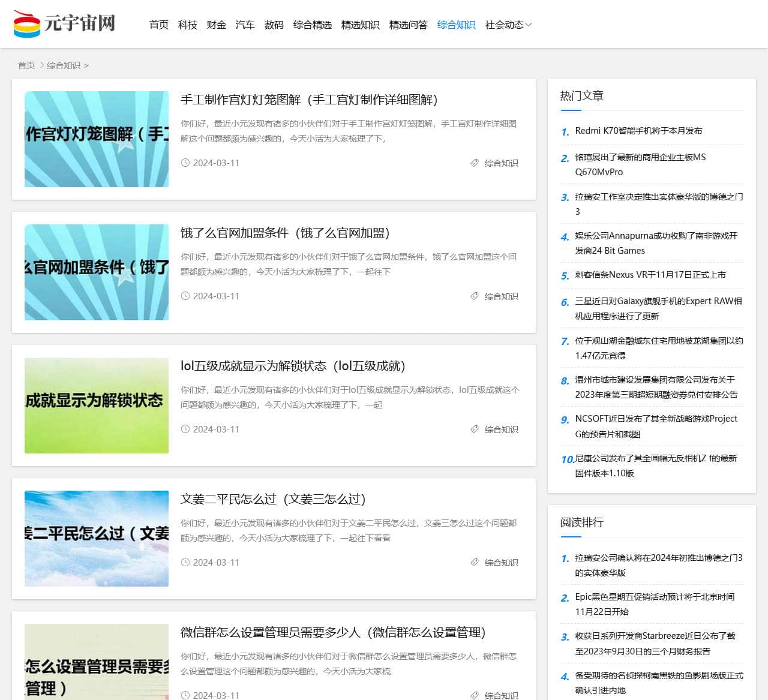
Task: Click the 饿了么官网加盟条件 article thumbnail
Action: 96,272
